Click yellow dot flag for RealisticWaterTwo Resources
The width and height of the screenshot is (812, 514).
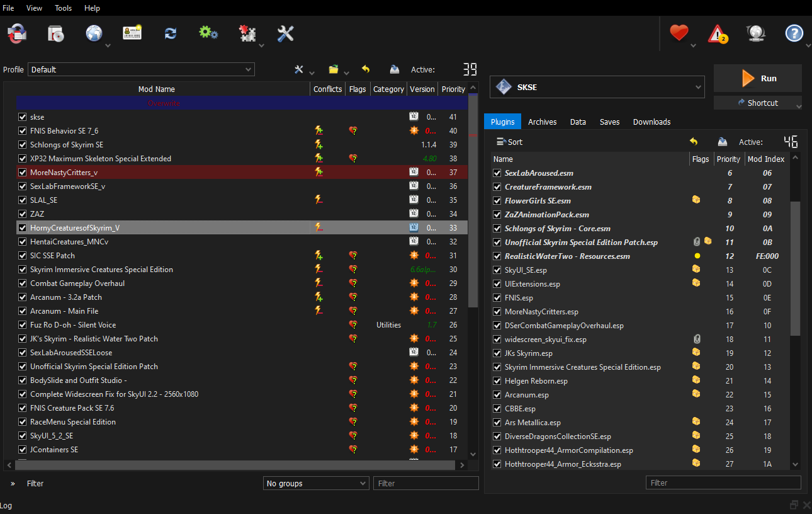click(x=697, y=256)
